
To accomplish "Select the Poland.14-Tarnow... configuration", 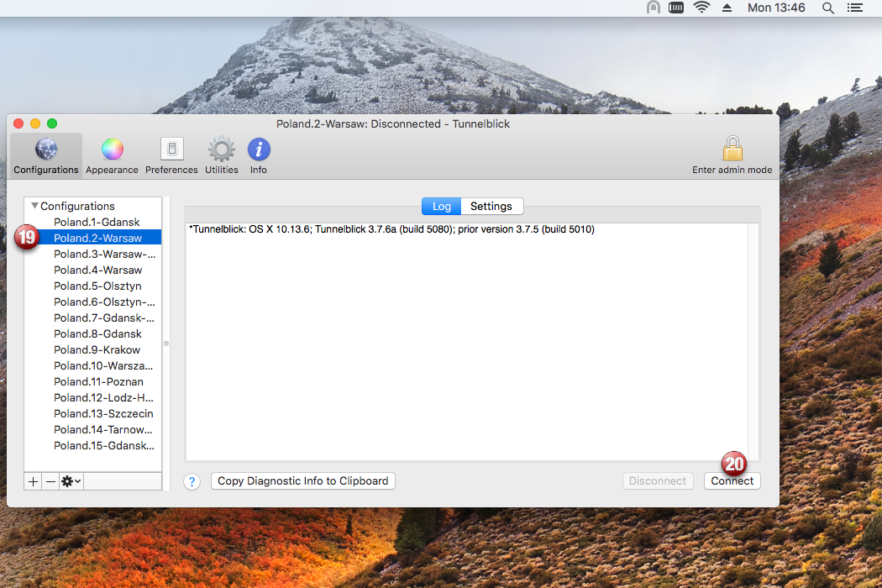I will 93,429.
